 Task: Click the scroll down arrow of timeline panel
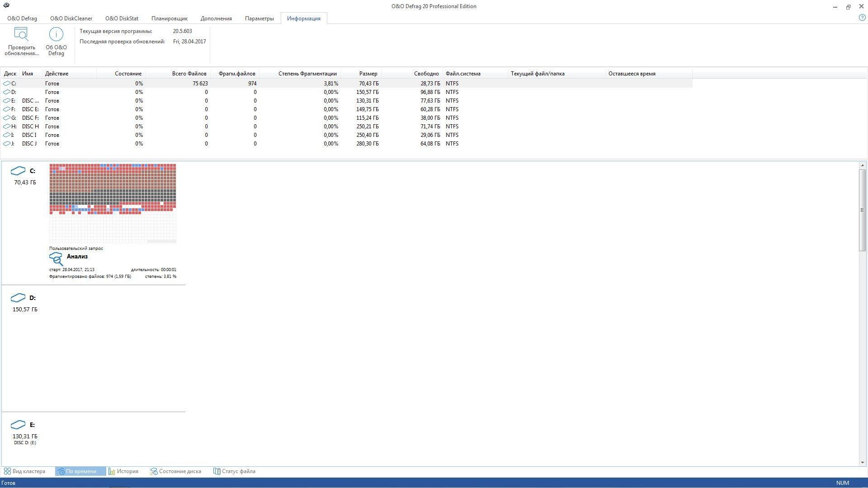(863, 462)
